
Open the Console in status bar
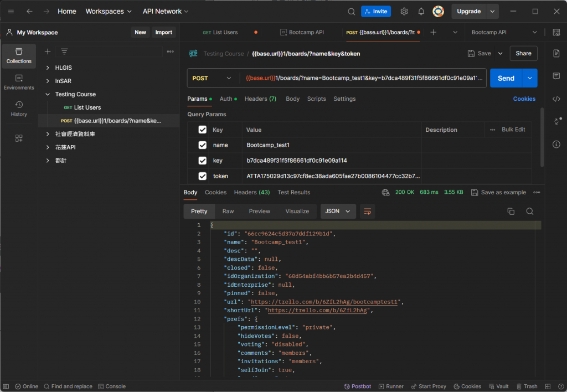112,386
